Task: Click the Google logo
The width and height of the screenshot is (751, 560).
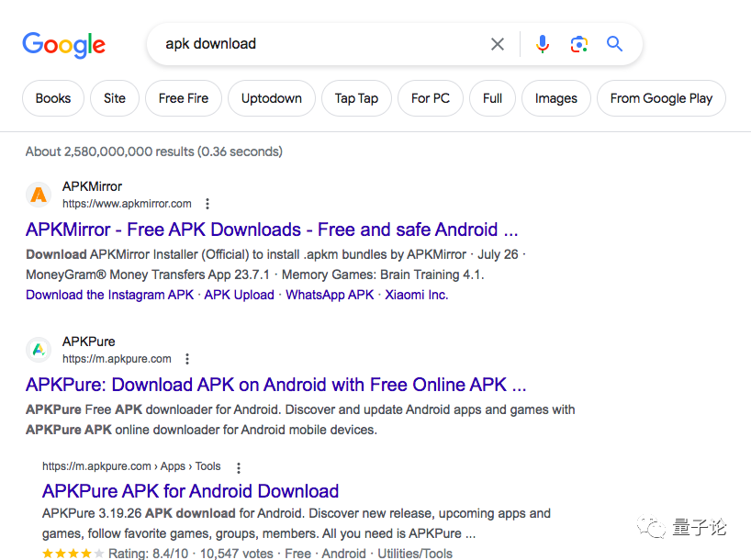Action: 63,45
